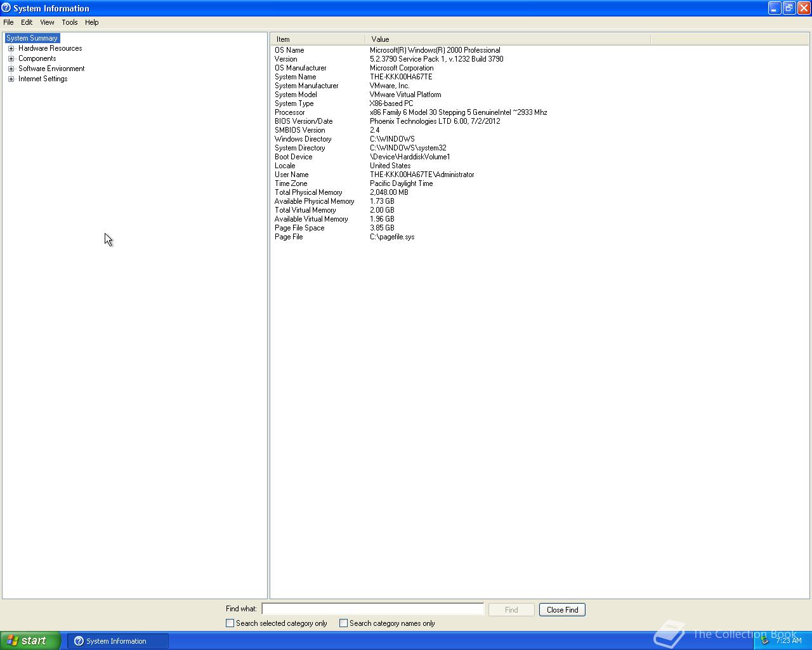The image size is (812, 650).
Task: Select the Internet Settings label
Action: point(43,79)
